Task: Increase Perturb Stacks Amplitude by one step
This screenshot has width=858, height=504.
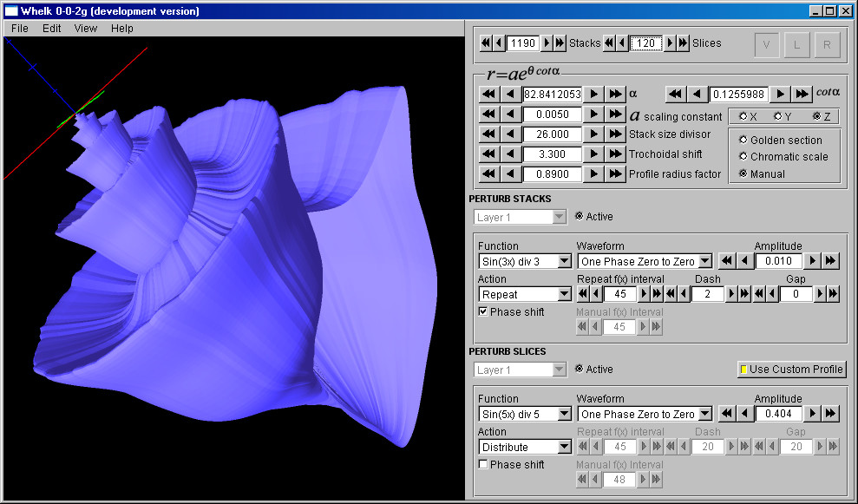Action: tap(813, 261)
